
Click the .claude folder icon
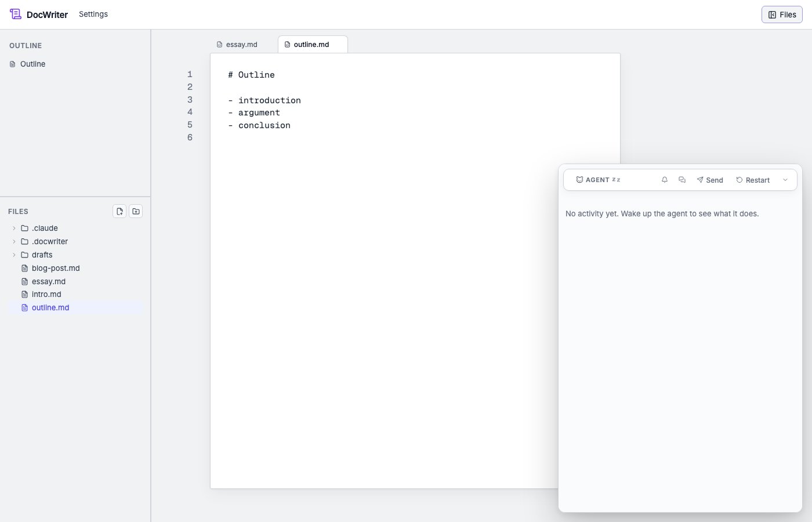(24, 228)
